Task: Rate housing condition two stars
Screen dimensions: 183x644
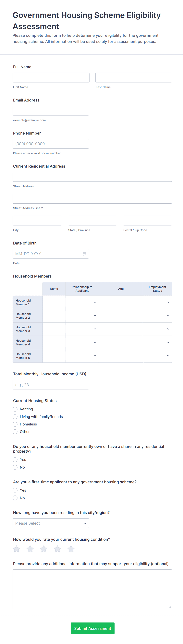Action: click(x=30, y=549)
